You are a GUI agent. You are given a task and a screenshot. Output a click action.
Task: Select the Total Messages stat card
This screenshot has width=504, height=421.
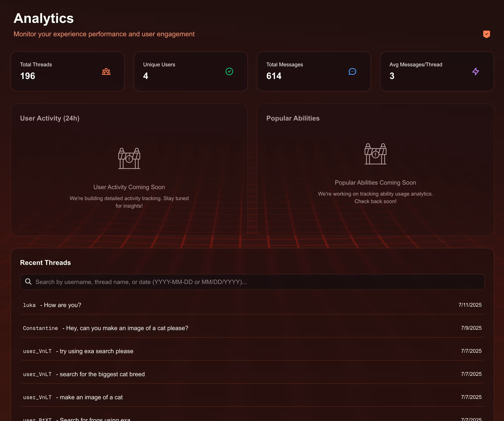click(314, 71)
